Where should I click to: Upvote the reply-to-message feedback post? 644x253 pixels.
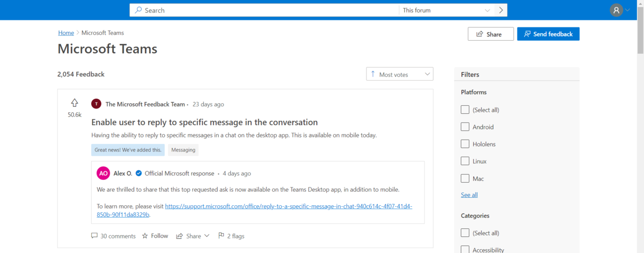(75, 103)
